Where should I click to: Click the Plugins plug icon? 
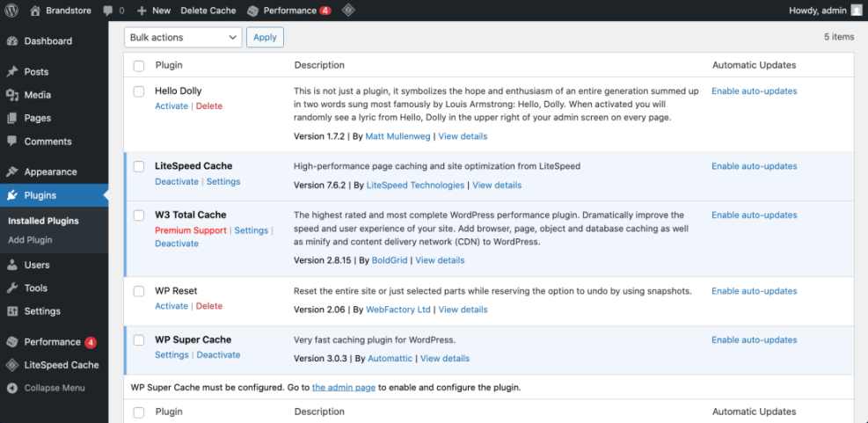[x=12, y=195]
